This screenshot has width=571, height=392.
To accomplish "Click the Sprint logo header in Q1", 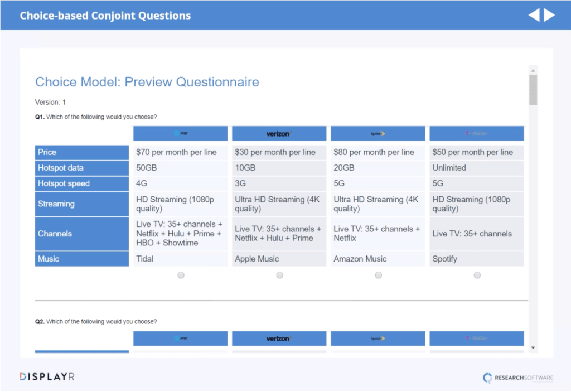I will click(378, 134).
